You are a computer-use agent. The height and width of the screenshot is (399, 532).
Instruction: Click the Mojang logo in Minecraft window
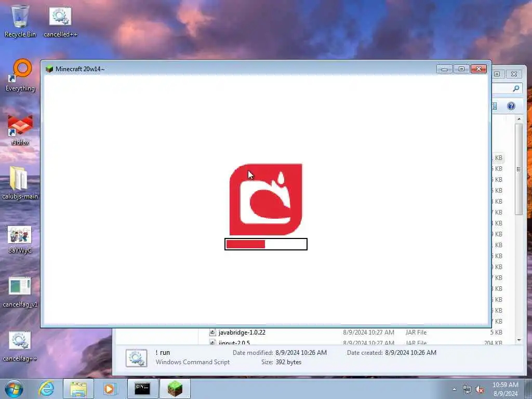(265, 199)
